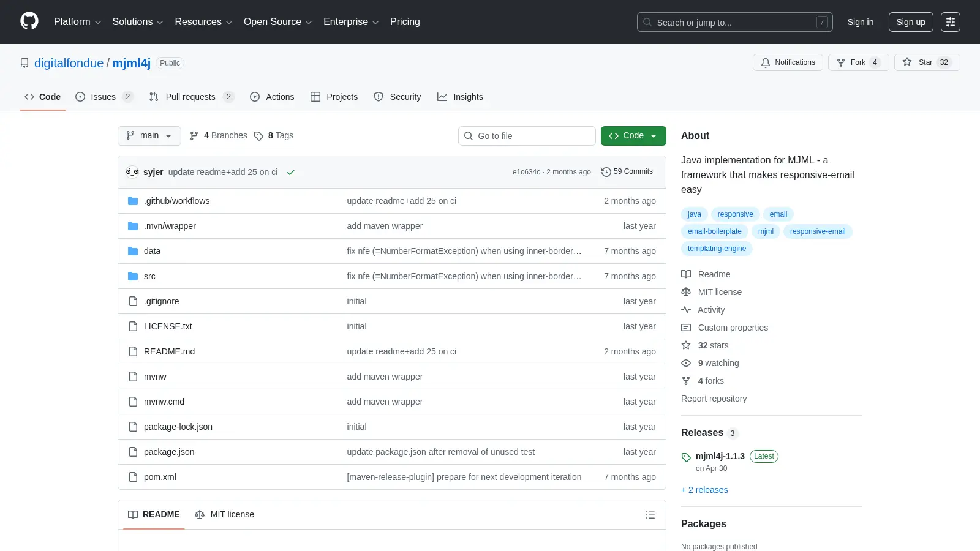Fork the mjml4j repository
The image size is (980, 551).
[858, 62]
